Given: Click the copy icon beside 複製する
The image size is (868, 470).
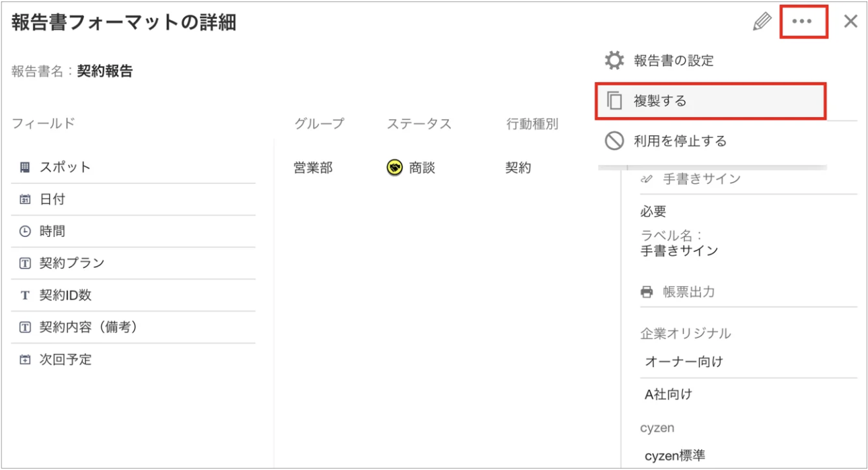Looking at the screenshot, I should point(614,101).
